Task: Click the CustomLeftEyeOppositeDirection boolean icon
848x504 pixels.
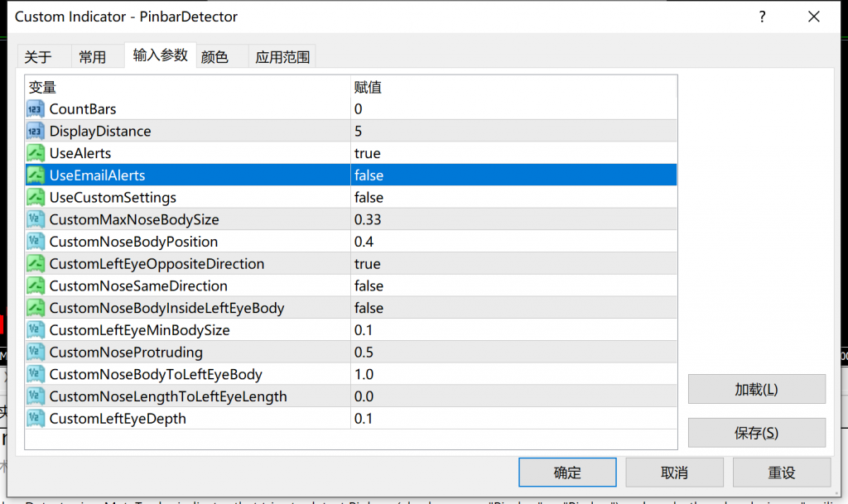Action: pyautogui.click(x=36, y=264)
